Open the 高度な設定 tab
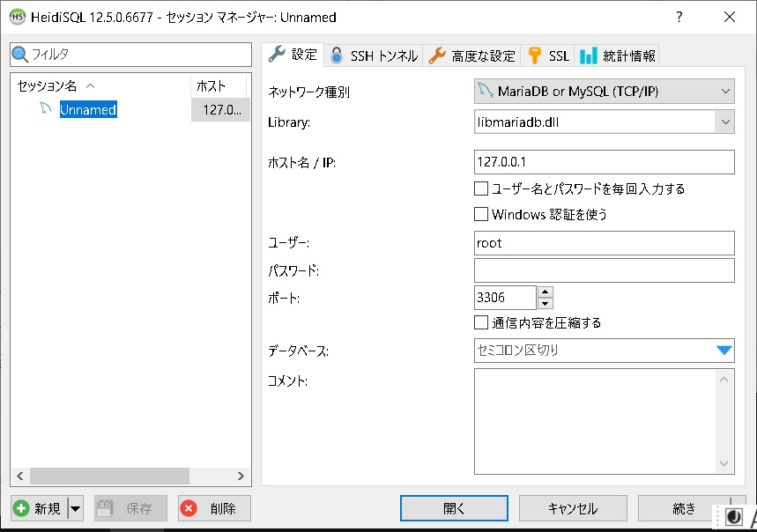The image size is (757, 532). 471,56
